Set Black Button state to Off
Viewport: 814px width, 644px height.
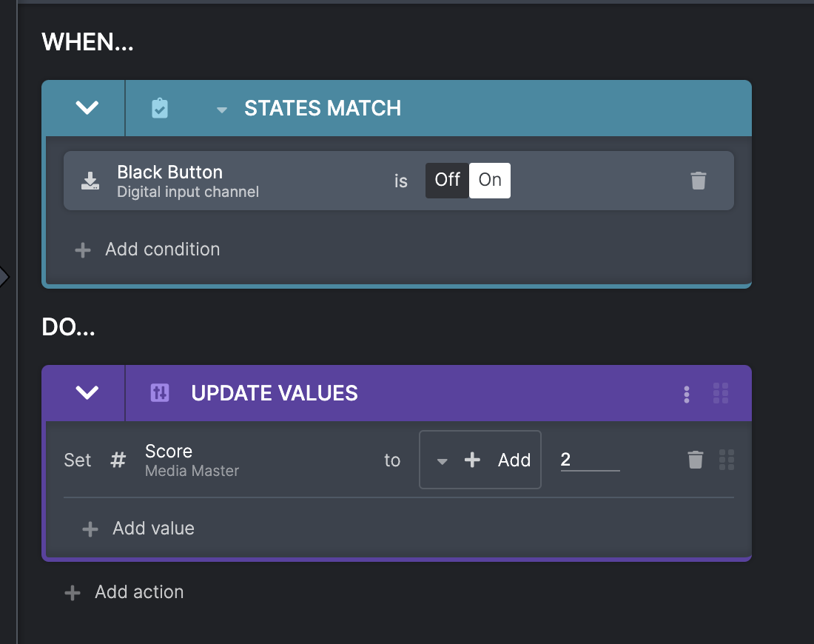tap(447, 180)
